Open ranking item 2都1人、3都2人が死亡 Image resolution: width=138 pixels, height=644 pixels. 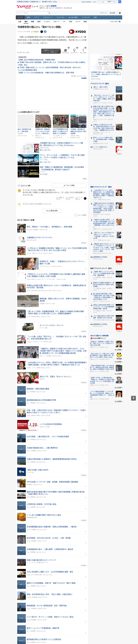pyautogui.click(x=100, y=87)
